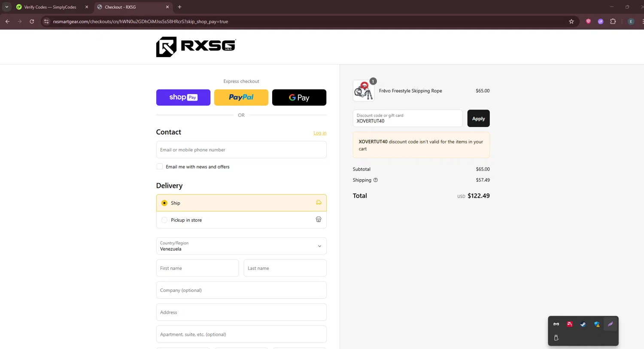
Task: Click the shipping info question mark icon
Action: 376,180
